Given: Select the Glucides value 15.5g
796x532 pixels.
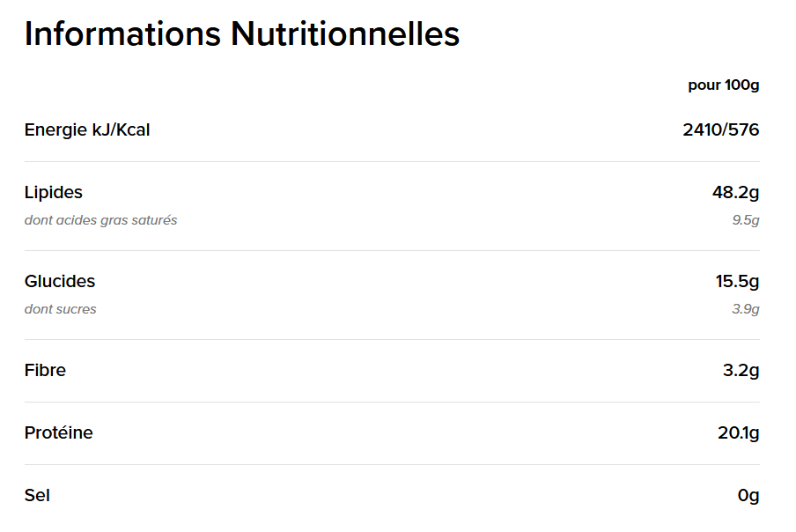Looking at the screenshot, I should click(x=737, y=281).
